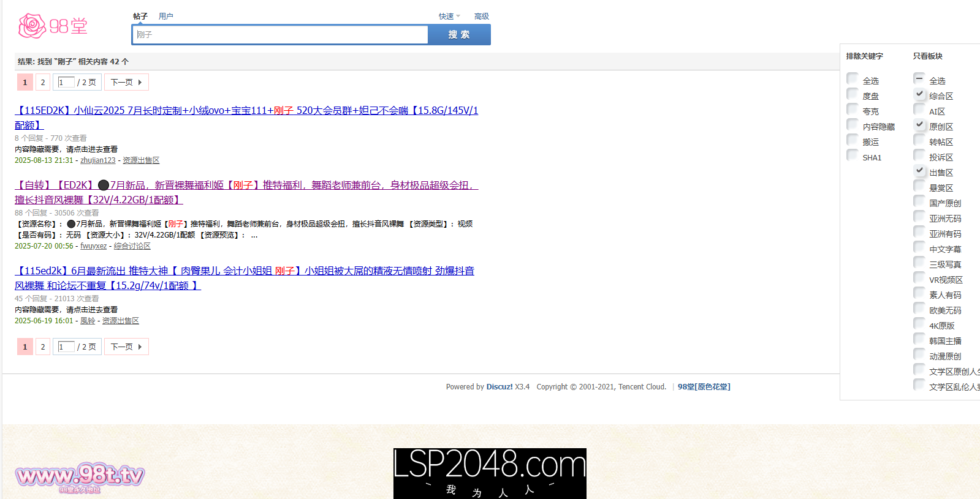Screen dimensions: 980x499
Task: Enable the AI区 board checkbox
Action: pos(919,109)
